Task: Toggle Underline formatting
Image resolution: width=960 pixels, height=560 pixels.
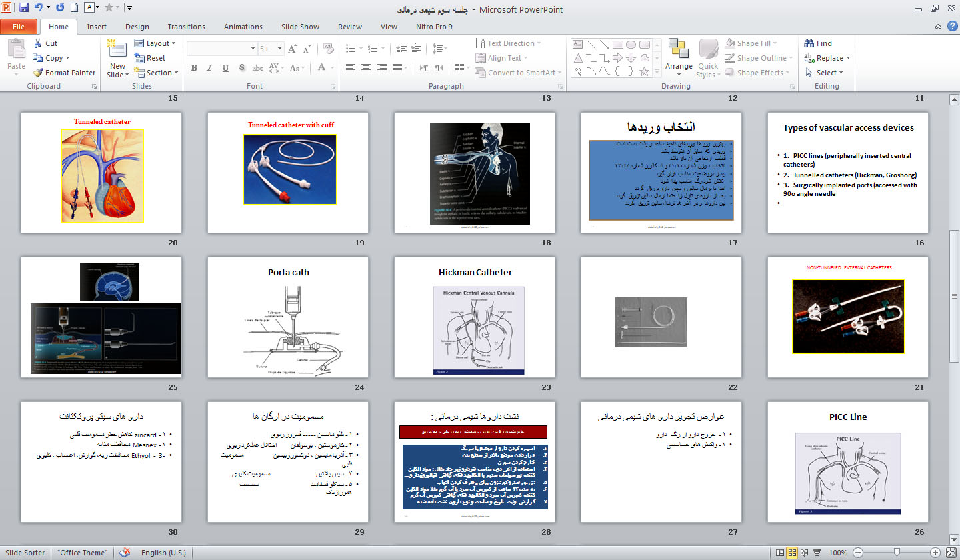Action: tap(225, 68)
